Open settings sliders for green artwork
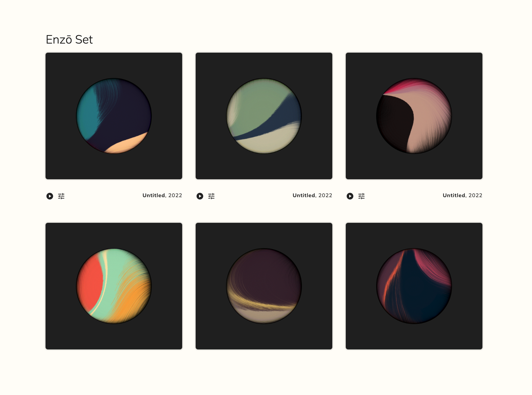This screenshot has height=395, width=532. tap(211, 196)
